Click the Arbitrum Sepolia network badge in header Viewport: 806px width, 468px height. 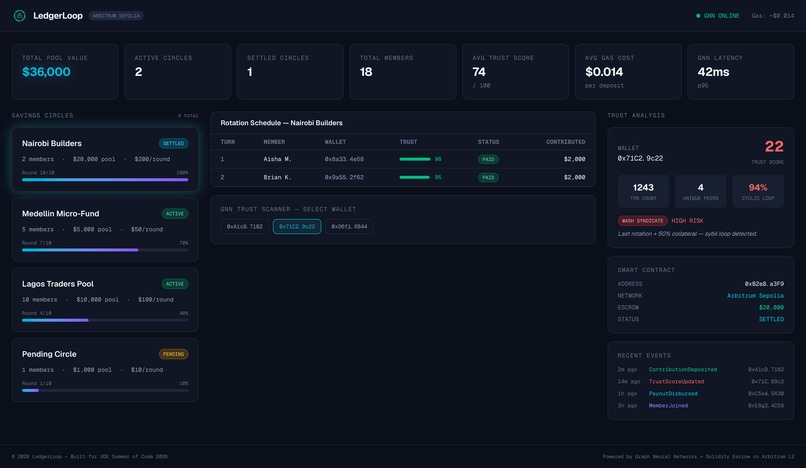tap(116, 16)
